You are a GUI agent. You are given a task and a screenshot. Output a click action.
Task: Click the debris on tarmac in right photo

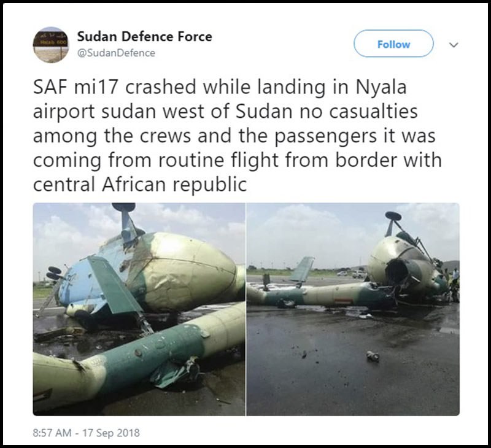(373, 356)
